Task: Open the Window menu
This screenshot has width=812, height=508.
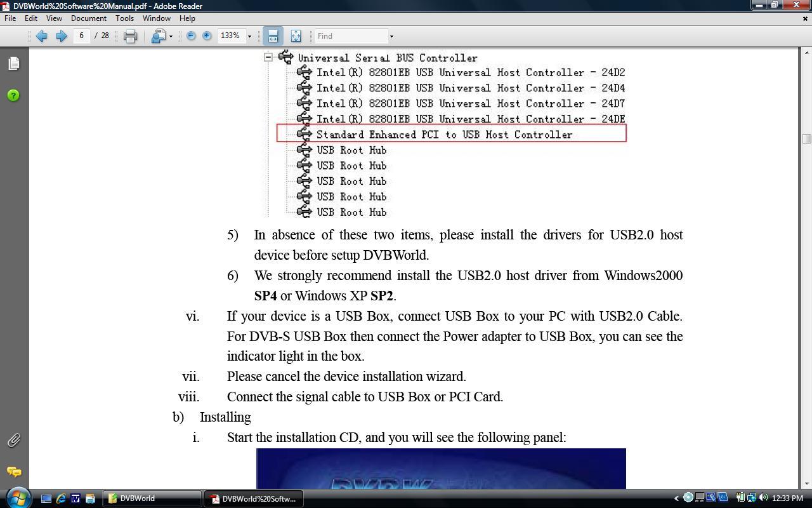Action: (x=156, y=18)
